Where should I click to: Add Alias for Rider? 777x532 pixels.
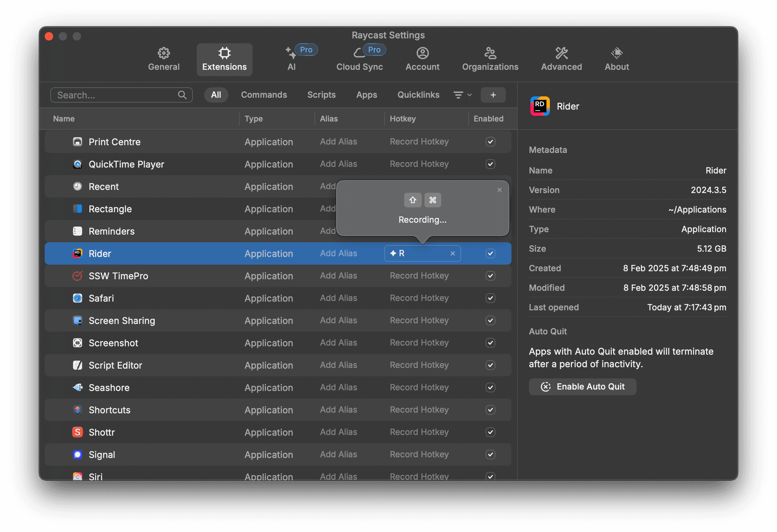point(339,253)
